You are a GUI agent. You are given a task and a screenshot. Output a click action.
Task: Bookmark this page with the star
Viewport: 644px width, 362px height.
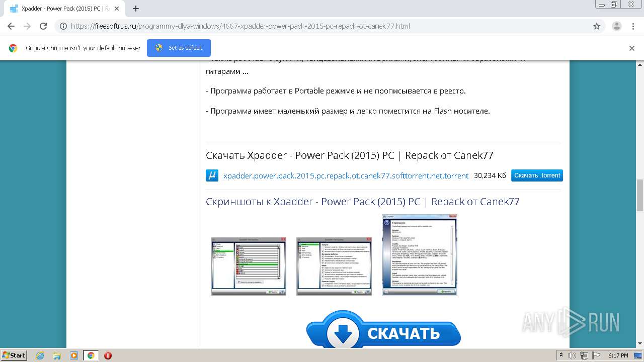597,26
